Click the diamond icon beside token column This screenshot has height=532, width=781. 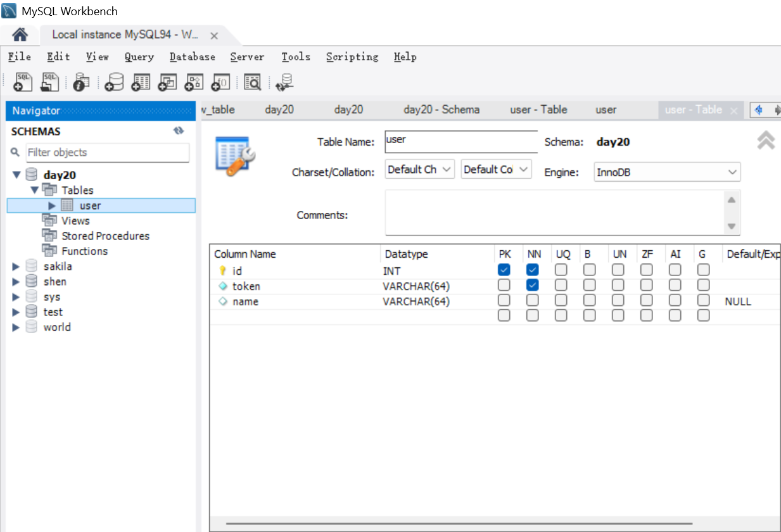coord(222,286)
